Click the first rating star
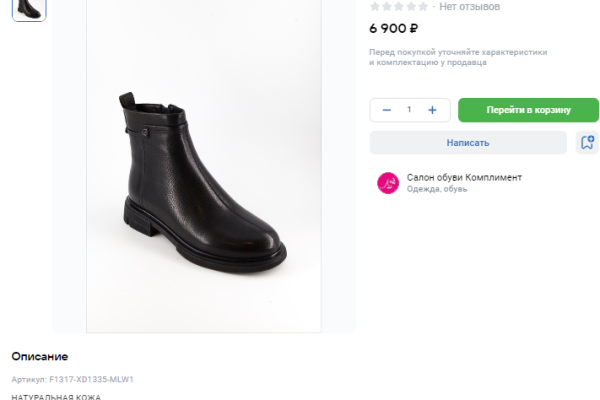 (375, 6)
